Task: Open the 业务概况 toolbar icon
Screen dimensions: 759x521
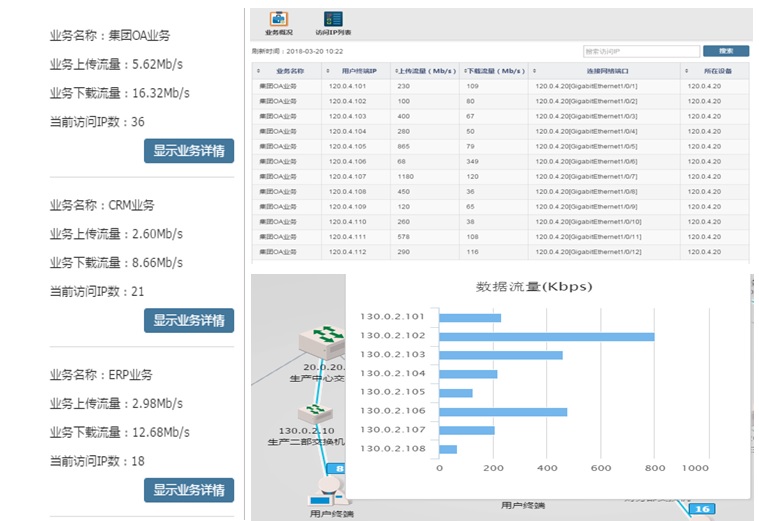Action: pyautogui.click(x=278, y=20)
